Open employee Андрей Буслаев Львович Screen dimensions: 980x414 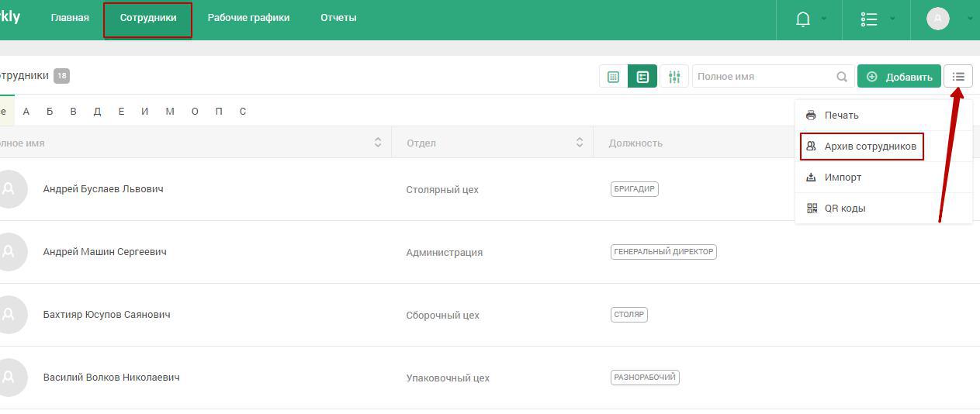tap(103, 189)
